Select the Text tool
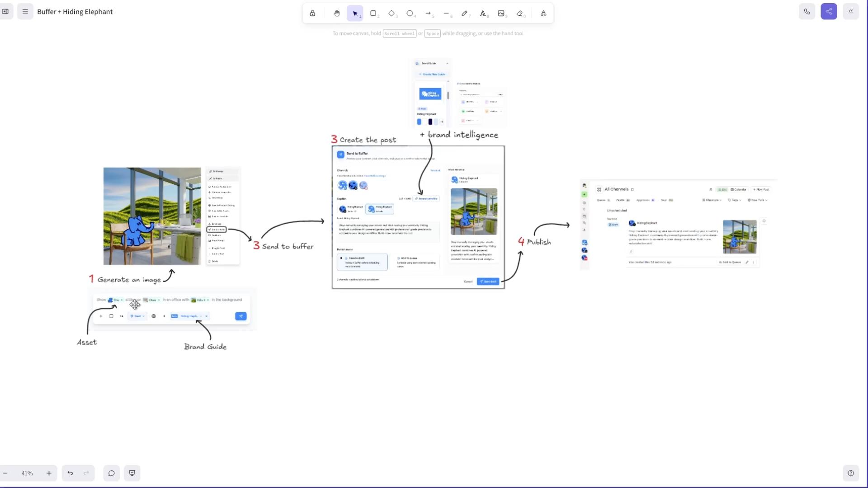 tap(483, 14)
